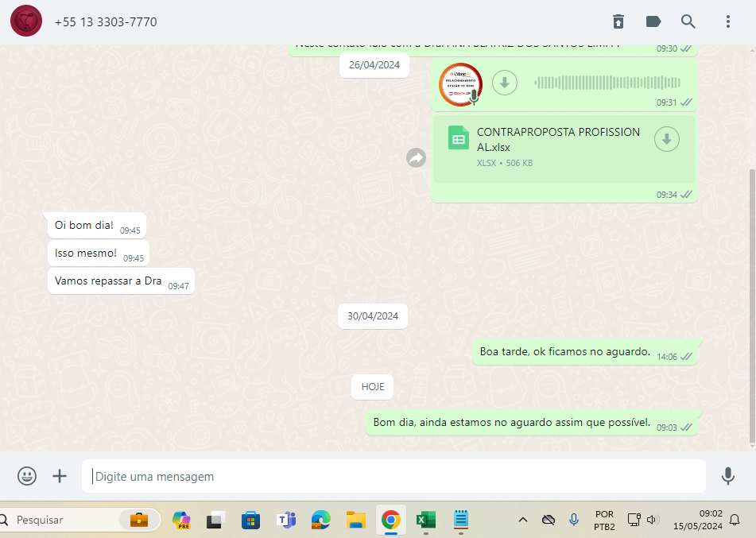
Task: Select the 'Oi bom dia!' message
Action: click(97, 226)
